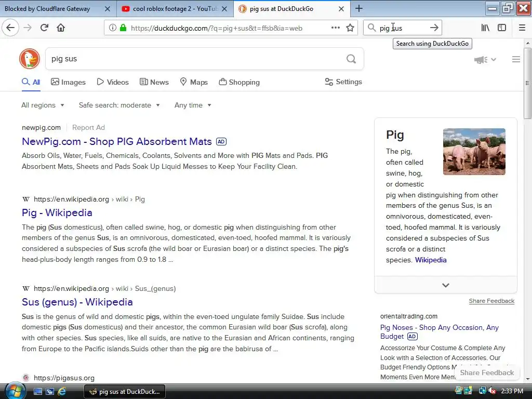This screenshot has width=532, height=399.
Task: Click the magnifier in Firefox search box
Action: pos(371,28)
